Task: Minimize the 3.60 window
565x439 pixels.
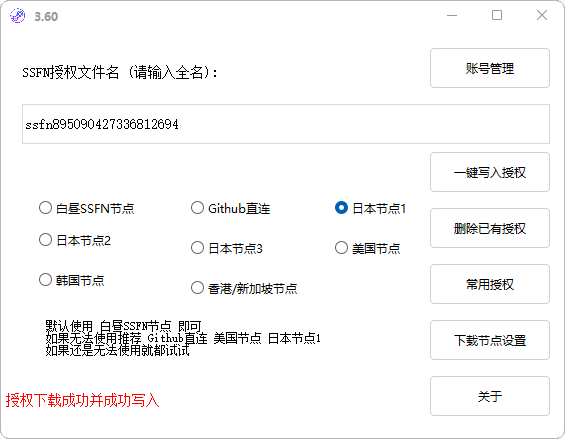Action: 452,15
